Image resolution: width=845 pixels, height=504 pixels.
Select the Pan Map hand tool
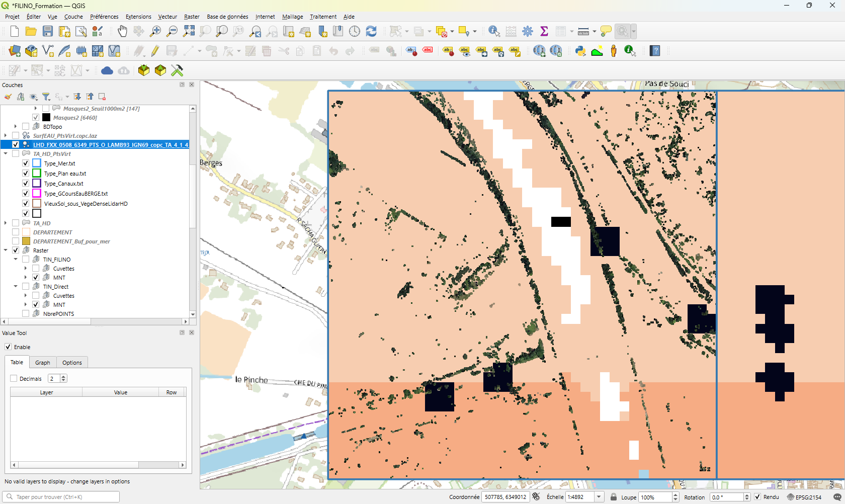tap(122, 31)
